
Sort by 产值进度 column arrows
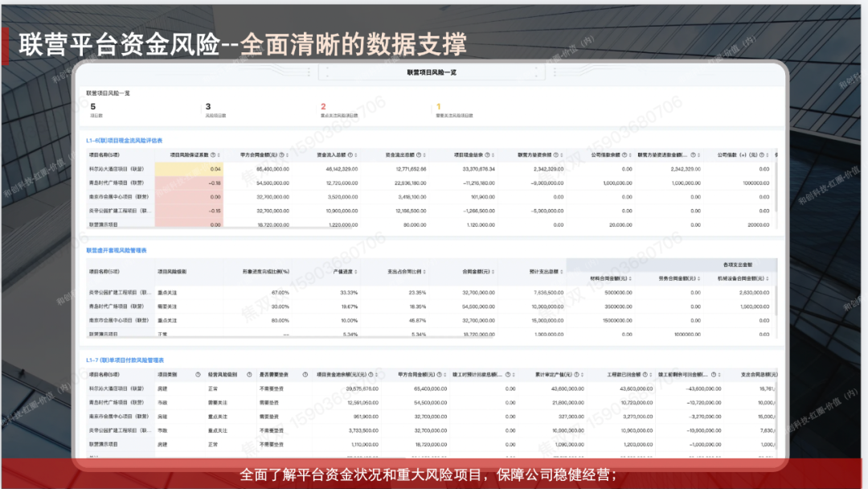(x=354, y=272)
